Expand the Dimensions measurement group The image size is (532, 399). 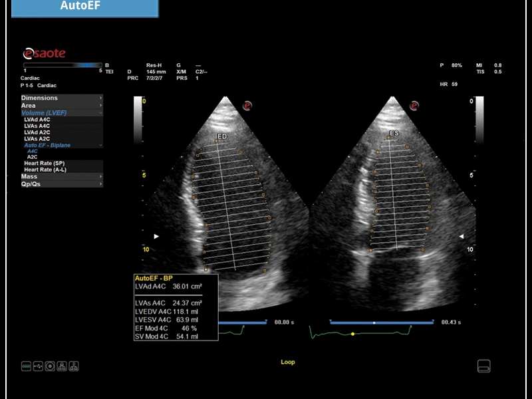61,98
